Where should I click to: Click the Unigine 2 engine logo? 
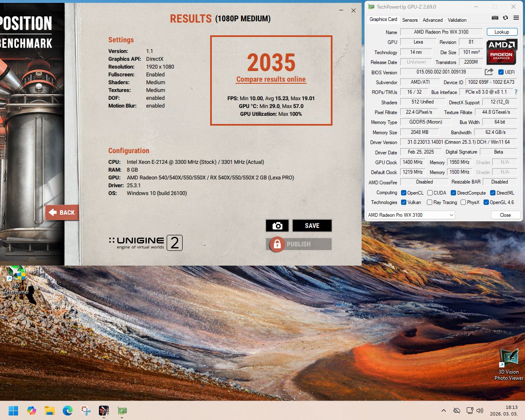click(x=145, y=243)
